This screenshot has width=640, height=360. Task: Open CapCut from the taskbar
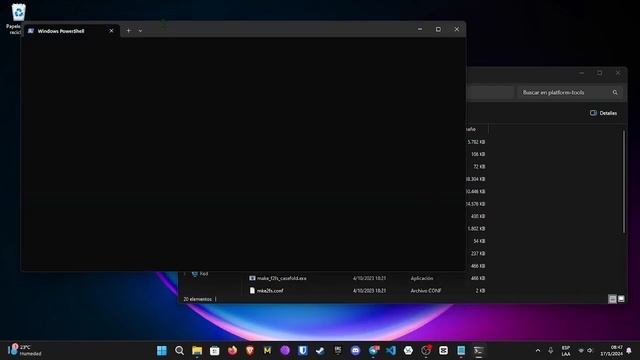(443, 351)
